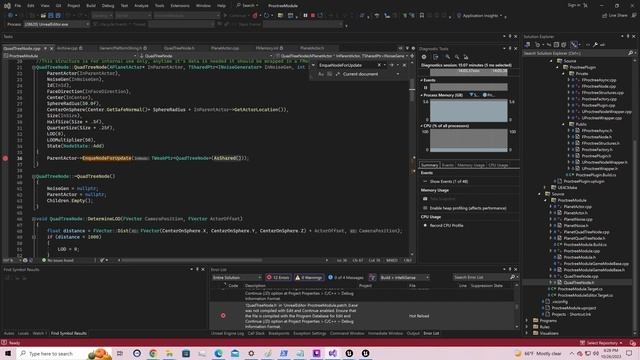Open Chrome from the taskbar
Viewport: 640px width, 360px height.
153,353
